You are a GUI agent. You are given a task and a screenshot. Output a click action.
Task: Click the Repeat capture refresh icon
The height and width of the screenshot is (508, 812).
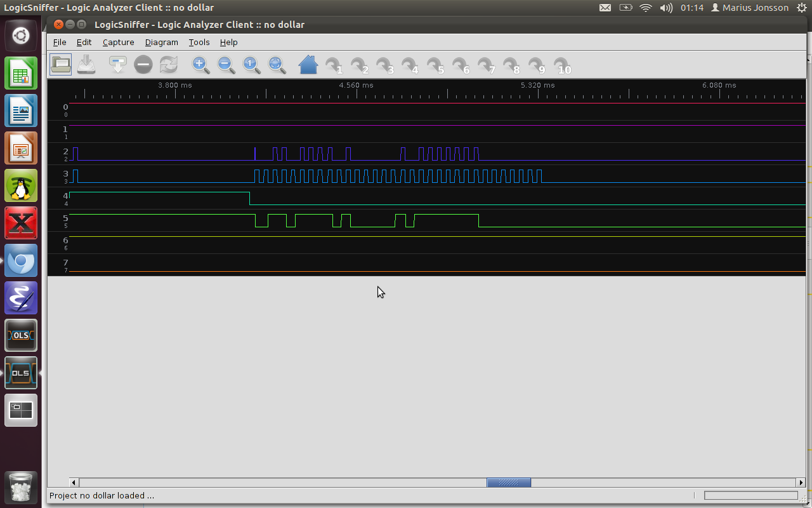(169, 64)
